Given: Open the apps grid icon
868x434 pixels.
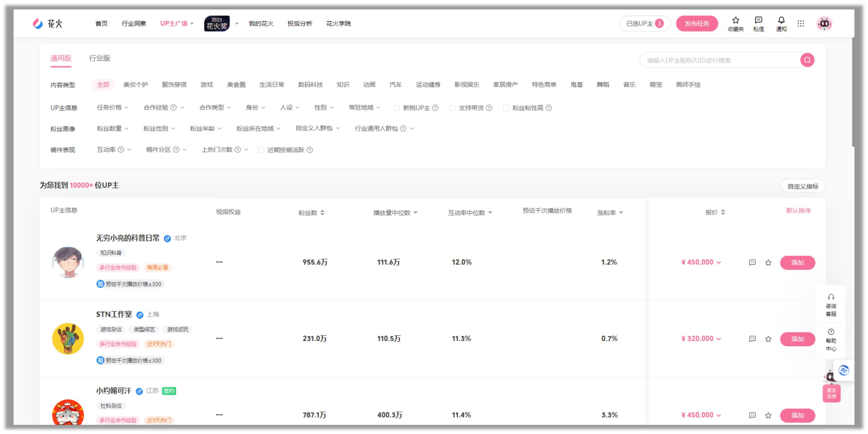Looking at the screenshot, I should [x=801, y=23].
